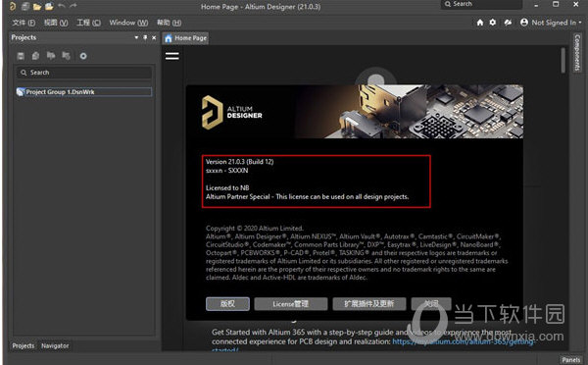Click fourth icon in Projects panel toolbar

coord(66,56)
